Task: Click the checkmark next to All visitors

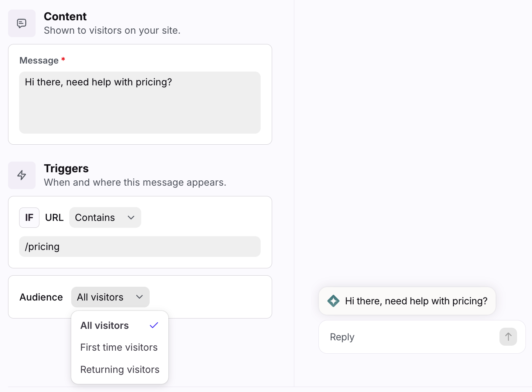Action: pos(154,325)
